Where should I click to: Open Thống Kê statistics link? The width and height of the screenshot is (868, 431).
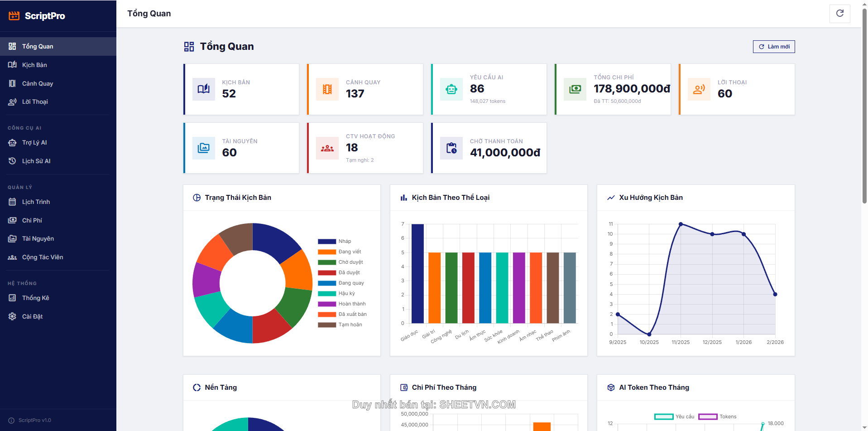pyautogui.click(x=35, y=298)
